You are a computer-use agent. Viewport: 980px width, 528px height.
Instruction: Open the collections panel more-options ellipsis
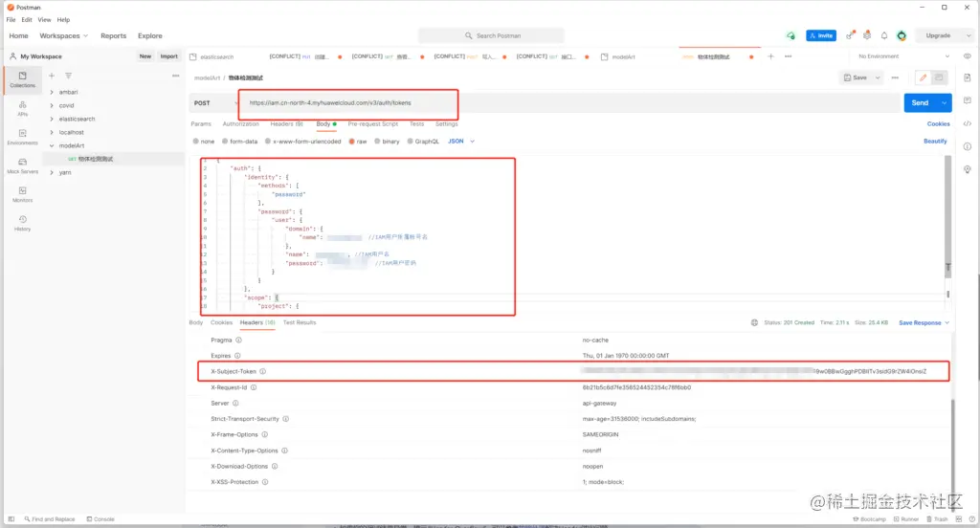(176, 76)
